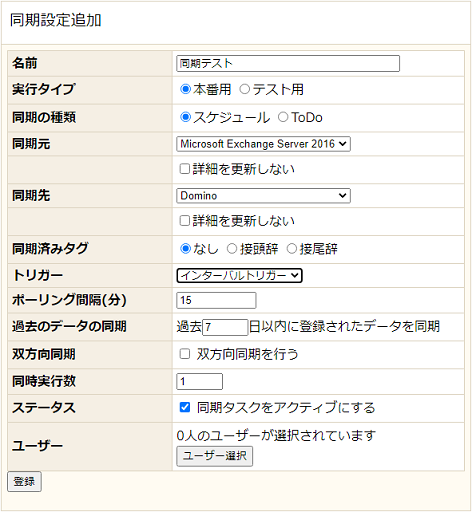Expand the 同期先 Domino dropdown
Image resolution: width=472 pixels, height=512 pixels.
click(x=263, y=196)
